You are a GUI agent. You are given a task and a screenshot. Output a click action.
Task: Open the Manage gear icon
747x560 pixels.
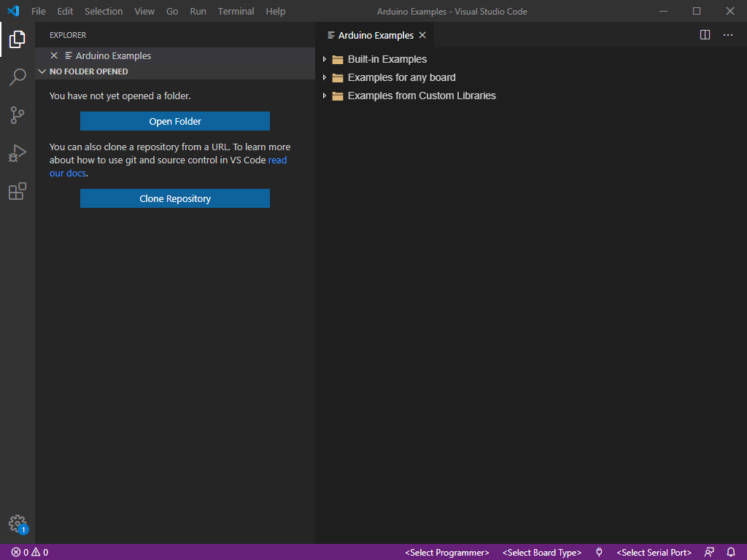(18, 524)
